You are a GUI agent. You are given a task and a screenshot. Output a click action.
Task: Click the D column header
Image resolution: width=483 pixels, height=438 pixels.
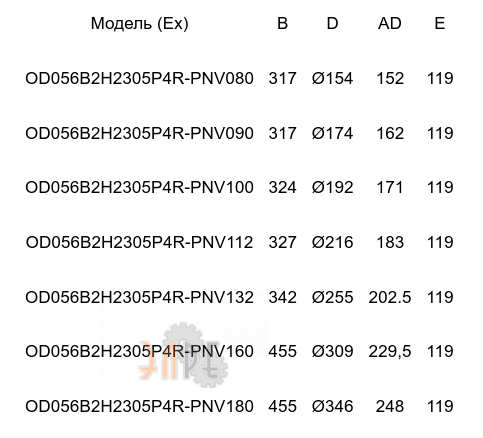click(332, 24)
